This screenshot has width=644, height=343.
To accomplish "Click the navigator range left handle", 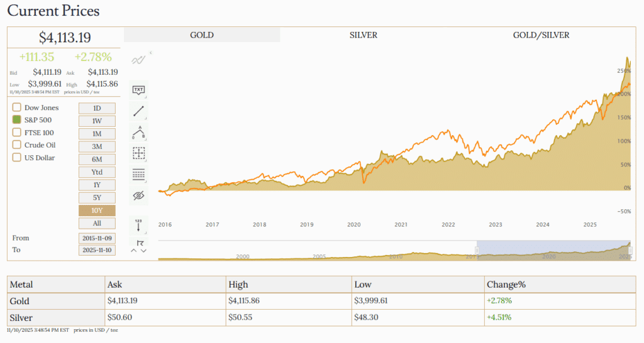I will 477,251.
